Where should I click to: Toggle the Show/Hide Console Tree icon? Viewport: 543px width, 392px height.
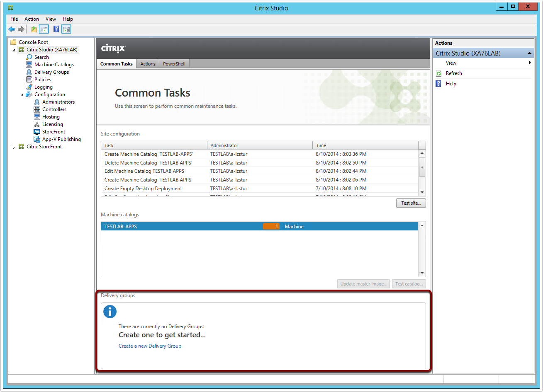pyautogui.click(x=44, y=29)
